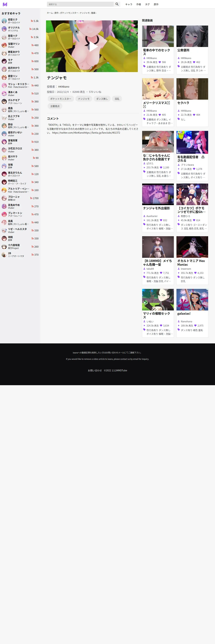Click the 東北きりたん avatar in sidebar
The image size is (215, 644).
[4, 174]
